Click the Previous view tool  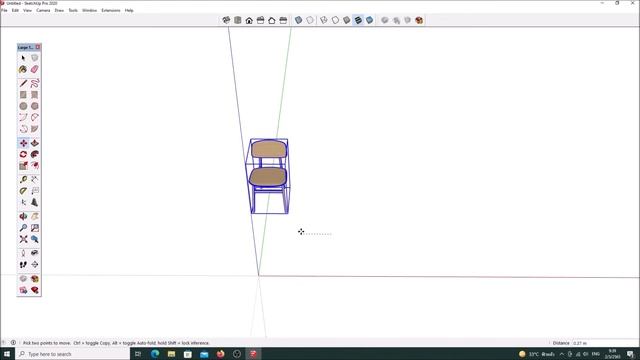click(35, 239)
